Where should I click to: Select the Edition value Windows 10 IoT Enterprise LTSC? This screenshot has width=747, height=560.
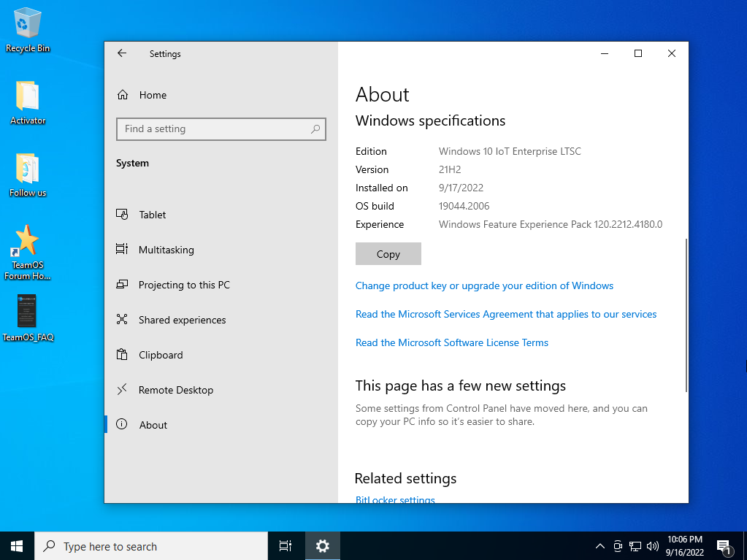(510, 151)
